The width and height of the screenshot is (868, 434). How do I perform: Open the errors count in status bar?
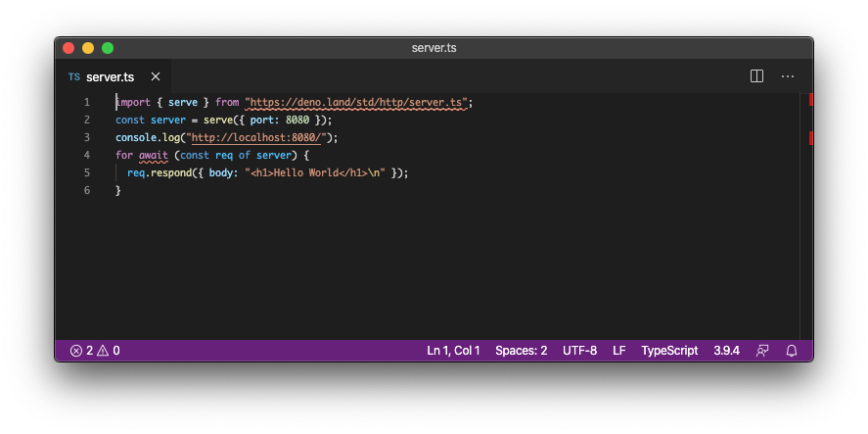coord(81,351)
